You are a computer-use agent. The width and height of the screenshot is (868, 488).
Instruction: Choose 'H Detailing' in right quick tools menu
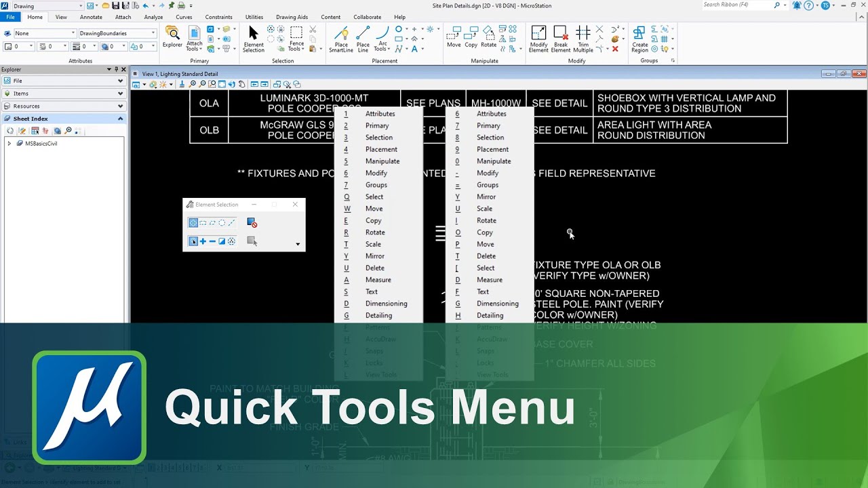(x=490, y=315)
